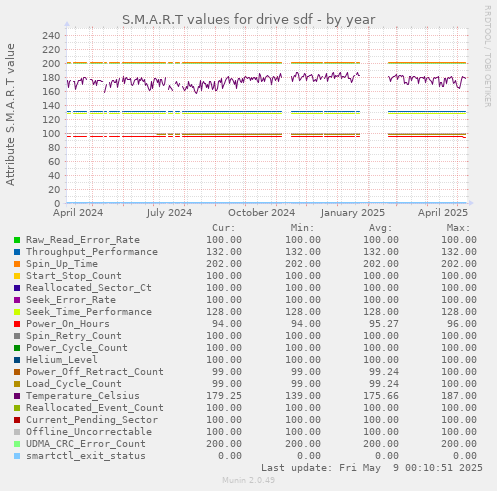Click Temperature_Celsius maximum value 187.00
The width and height of the screenshot is (497, 491).
click(459, 396)
